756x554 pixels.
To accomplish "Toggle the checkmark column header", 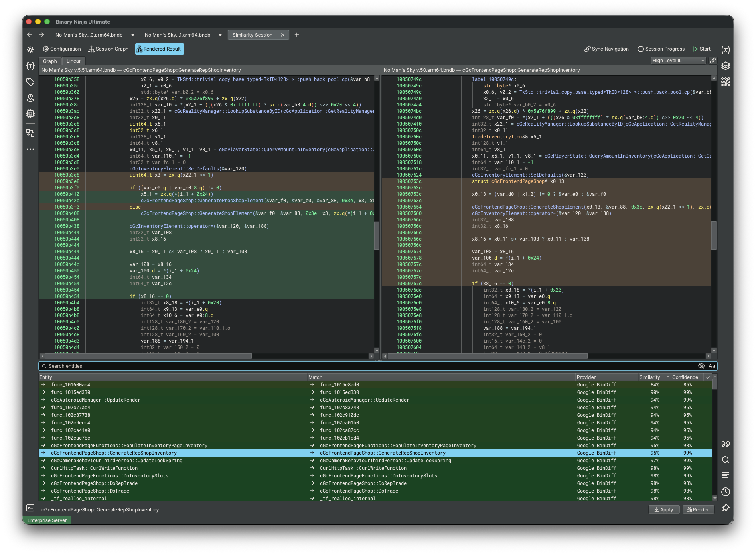I will tap(708, 377).
